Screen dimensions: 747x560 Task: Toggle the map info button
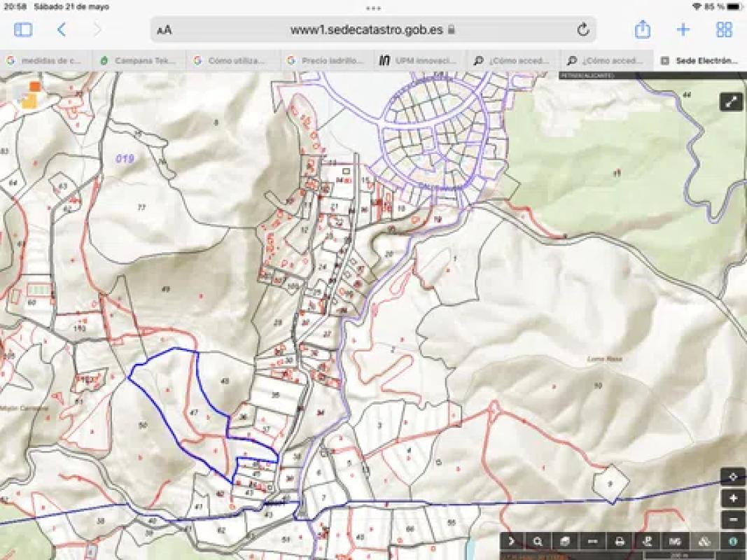click(733, 541)
